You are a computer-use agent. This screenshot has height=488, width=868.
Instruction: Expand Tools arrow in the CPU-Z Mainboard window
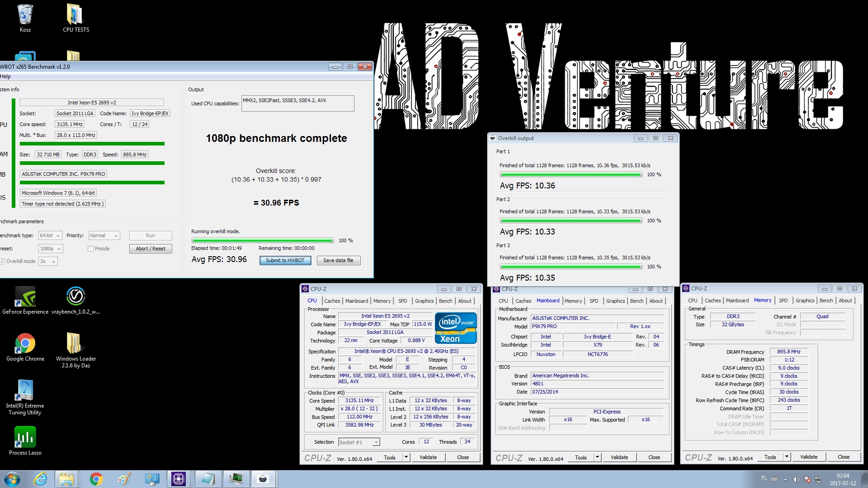597,457
